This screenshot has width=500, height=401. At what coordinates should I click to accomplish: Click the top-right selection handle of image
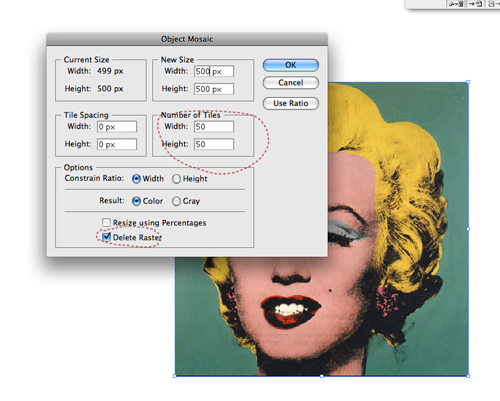[468, 82]
